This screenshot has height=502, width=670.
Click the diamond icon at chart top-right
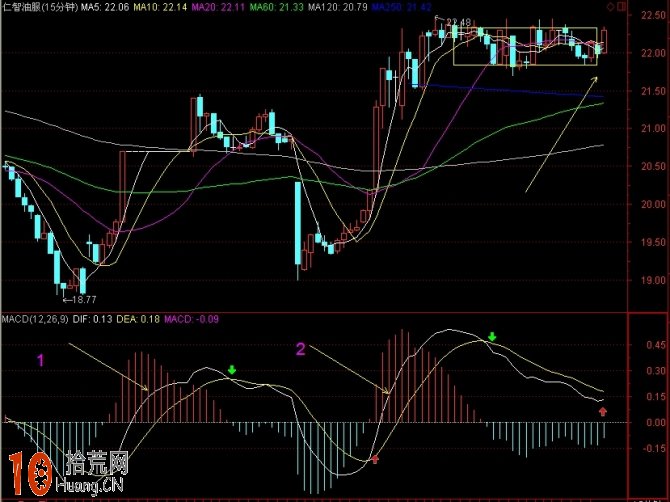pyautogui.click(x=611, y=6)
